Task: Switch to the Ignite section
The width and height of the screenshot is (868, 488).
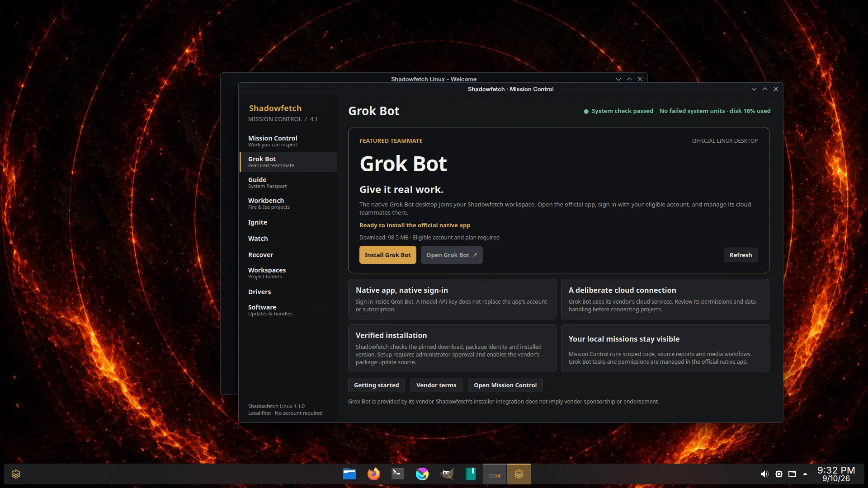Action: (x=288, y=222)
